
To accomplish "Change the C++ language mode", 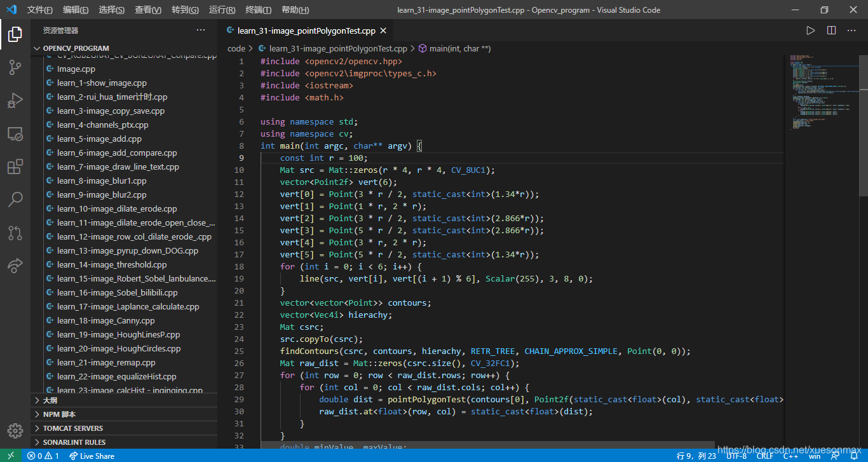I will pyautogui.click(x=790, y=456).
